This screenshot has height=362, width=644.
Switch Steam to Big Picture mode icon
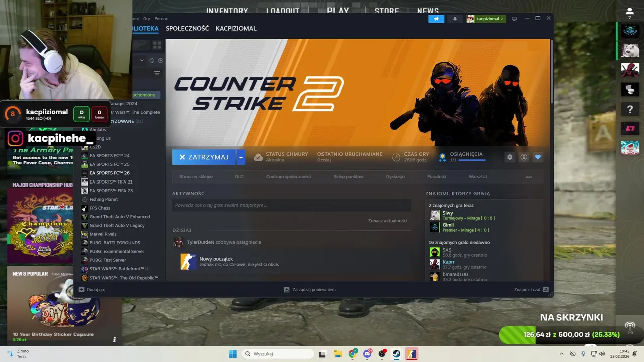(514, 19)
